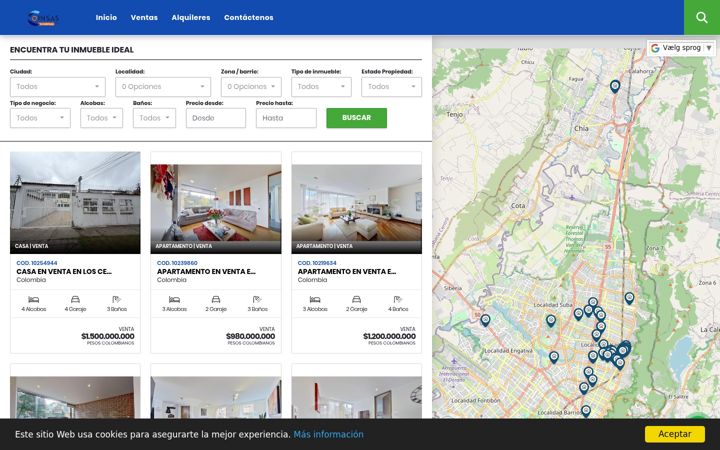This screenshot has width=720, height=450.
Task: Follow the Más información link
Action: point(328,434)
